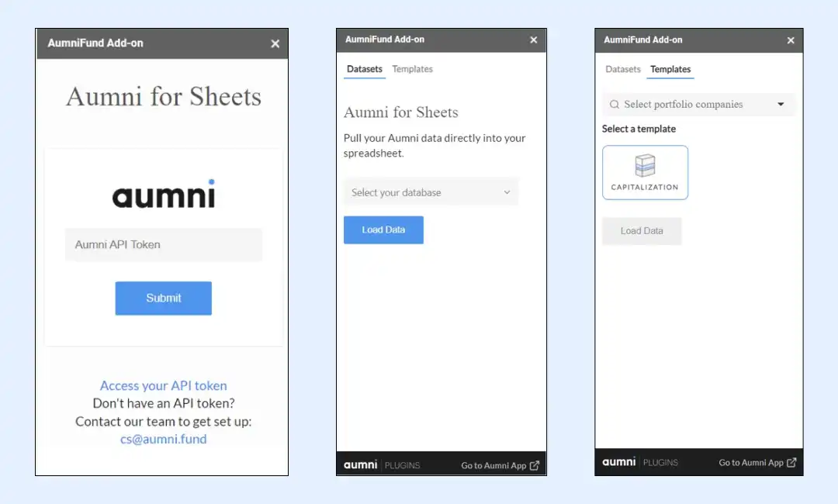Click the aumni logo in right panel footer
The image size is (838, 504).
[x=619, y=462]
